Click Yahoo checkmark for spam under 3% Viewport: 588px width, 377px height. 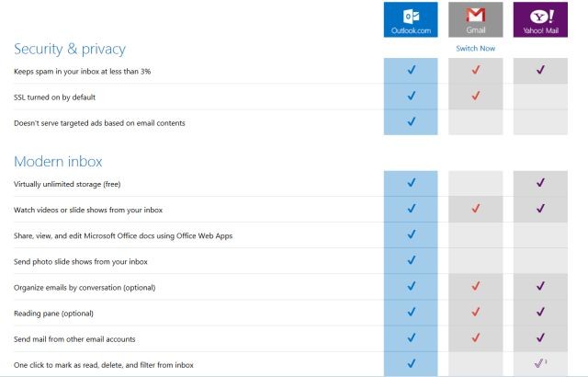pos(539,70)
